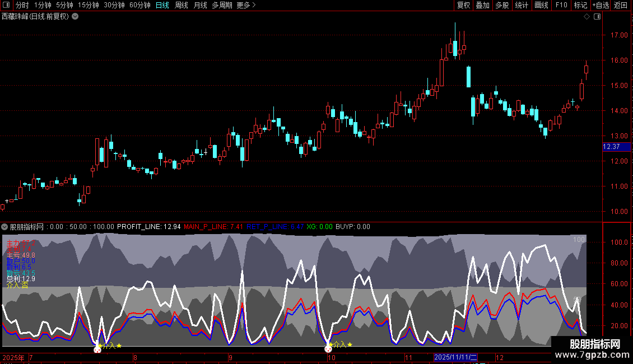Click the 总利:12.9 indicator text
633x364 pixels.
click(21, 279)
